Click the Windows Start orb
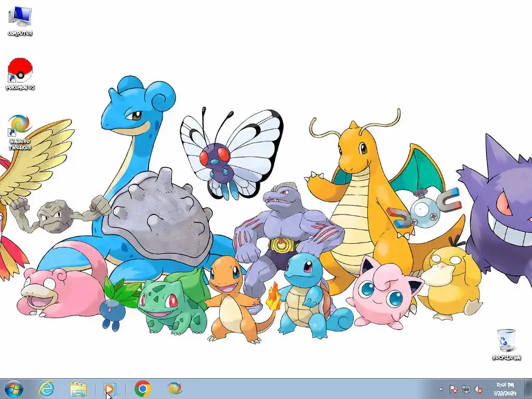Image resolution: width=532 pixels, height=399 pixels. pos(14,389)
